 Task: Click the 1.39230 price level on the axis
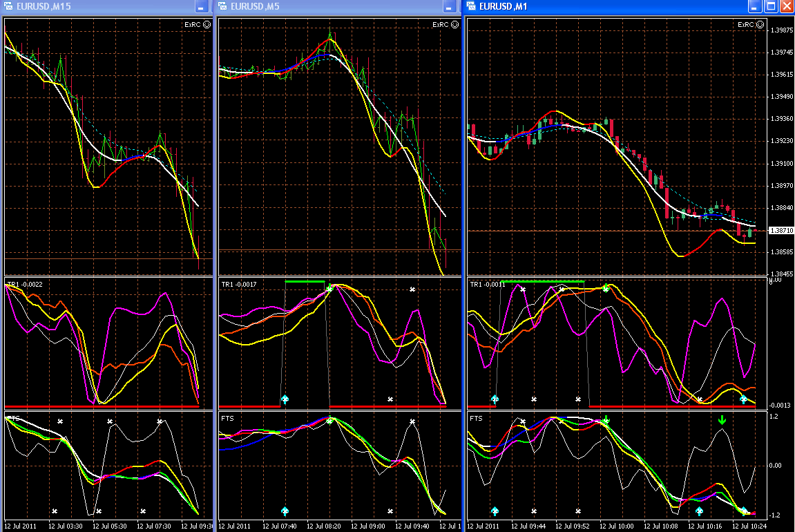(781, 141)
